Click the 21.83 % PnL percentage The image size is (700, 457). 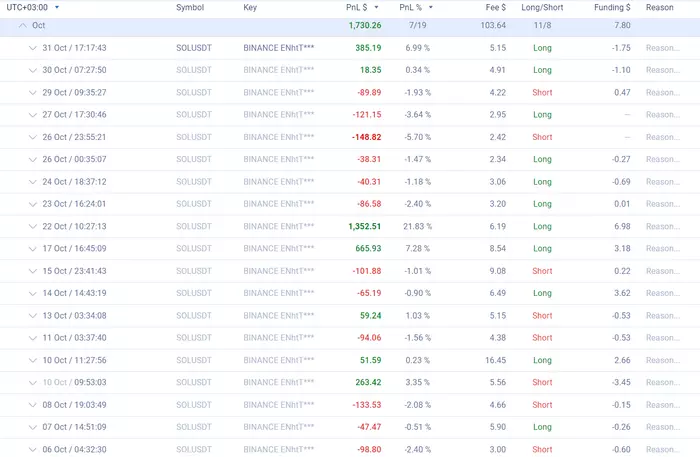(x=417, y=226)
